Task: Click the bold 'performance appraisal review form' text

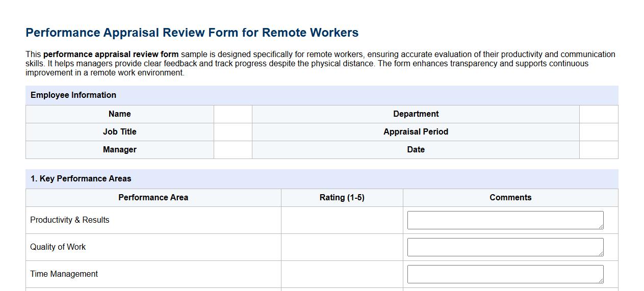Action: point(111,55)
